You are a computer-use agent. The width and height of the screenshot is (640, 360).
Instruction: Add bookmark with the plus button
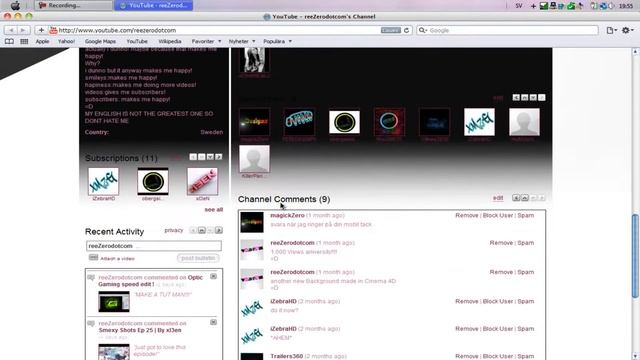[x=41, y=30]
